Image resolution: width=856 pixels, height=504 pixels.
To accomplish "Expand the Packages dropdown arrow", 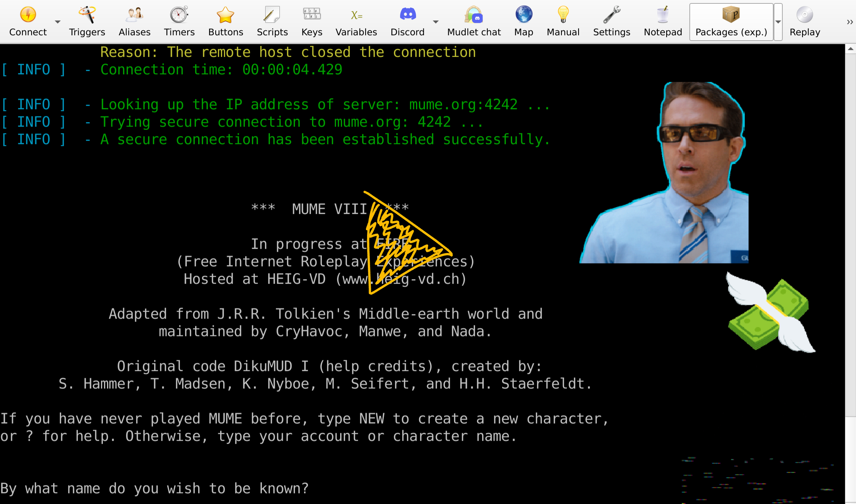I will tap(778, 22).
